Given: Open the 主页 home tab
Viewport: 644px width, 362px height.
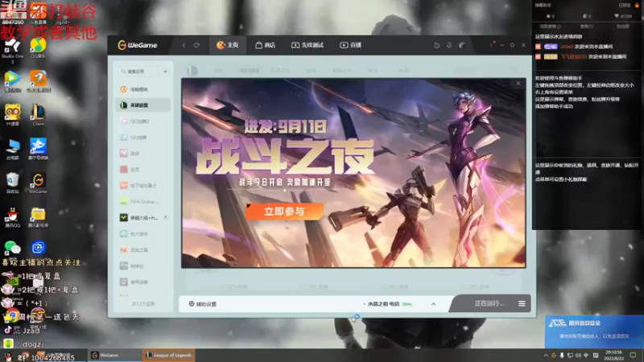Looking at the screenshot, I should point(228,45).
